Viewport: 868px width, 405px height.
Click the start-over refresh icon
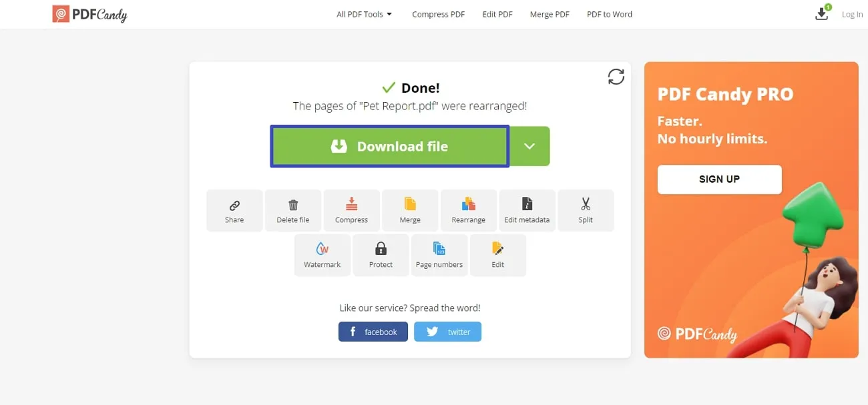616,77
